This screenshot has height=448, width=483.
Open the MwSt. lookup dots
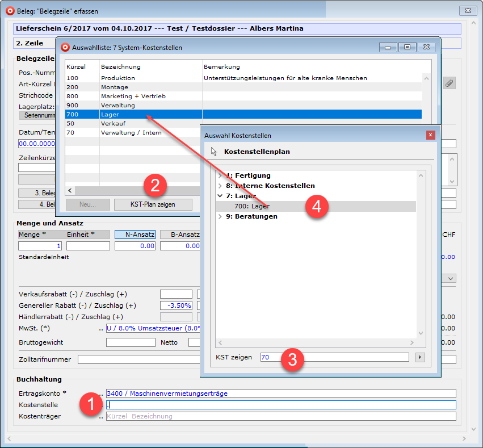101,328
